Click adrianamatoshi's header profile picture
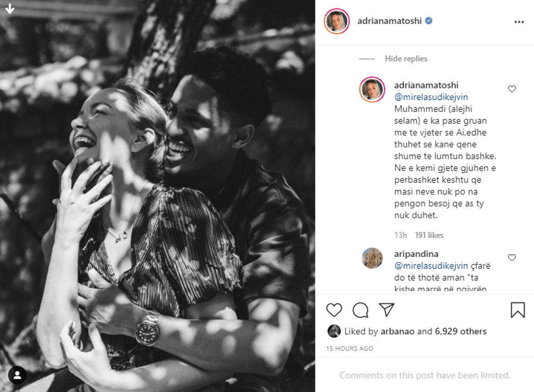Viewport: 534px width, 392px height. (x=337, y=21)
